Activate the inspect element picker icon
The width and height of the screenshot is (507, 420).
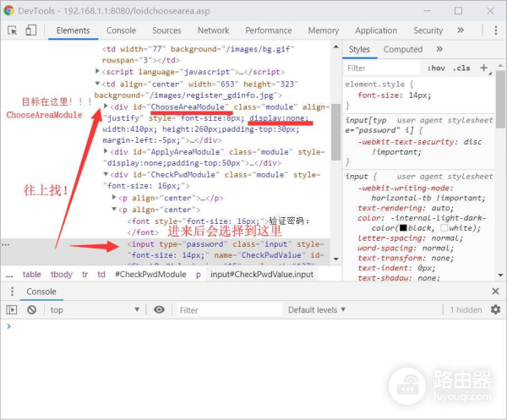point(13,30)
